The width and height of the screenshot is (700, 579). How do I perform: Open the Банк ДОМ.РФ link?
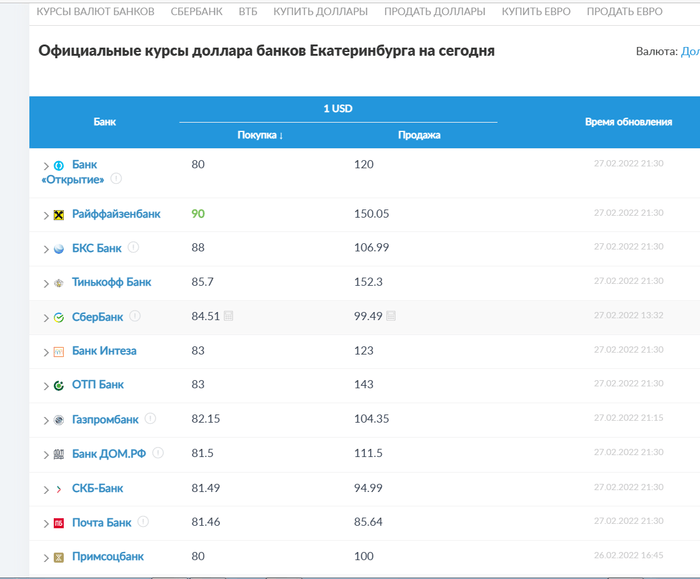click(x=109, y=454)
